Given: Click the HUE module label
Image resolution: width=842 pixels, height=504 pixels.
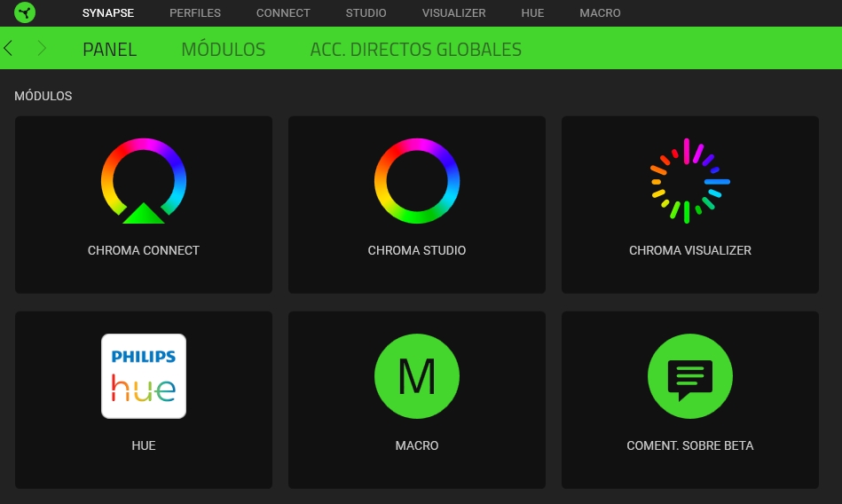Looking at the screenshot, I should (x=144, y=445).
